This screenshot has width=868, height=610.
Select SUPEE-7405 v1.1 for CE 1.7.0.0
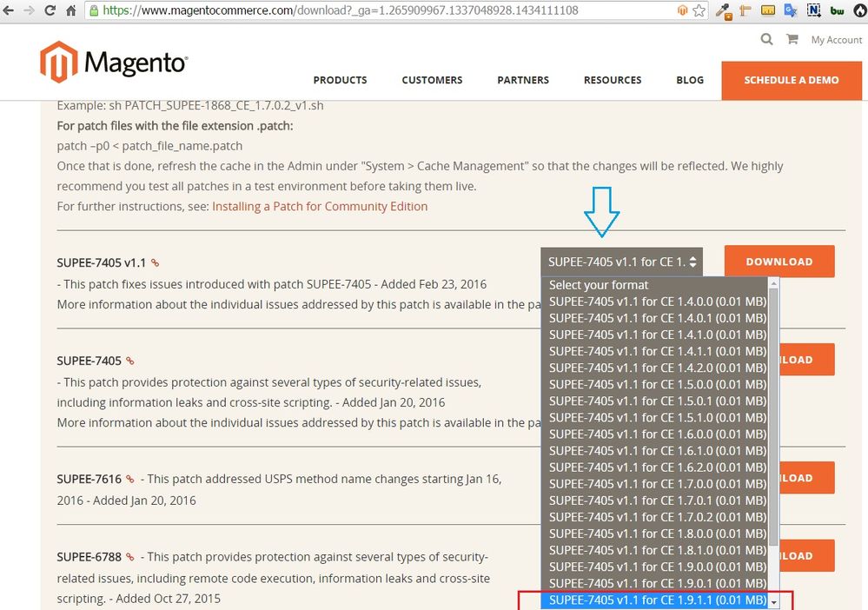655,484
